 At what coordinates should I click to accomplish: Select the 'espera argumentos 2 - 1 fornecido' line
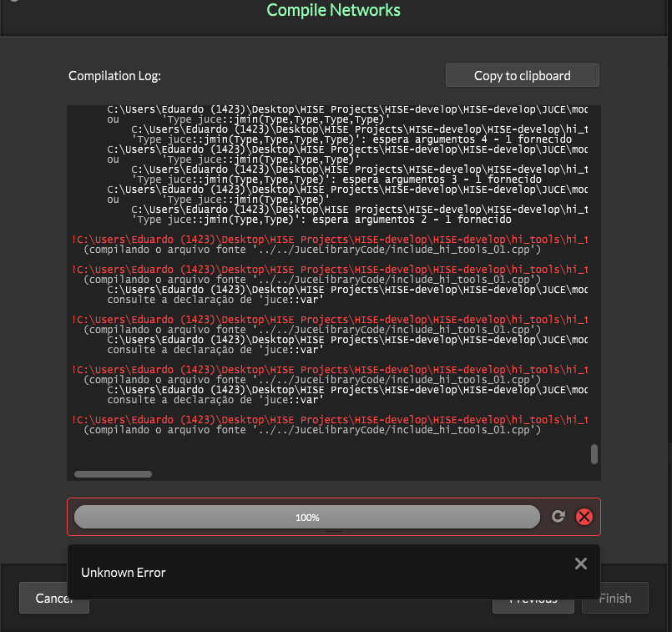(321, 220)
